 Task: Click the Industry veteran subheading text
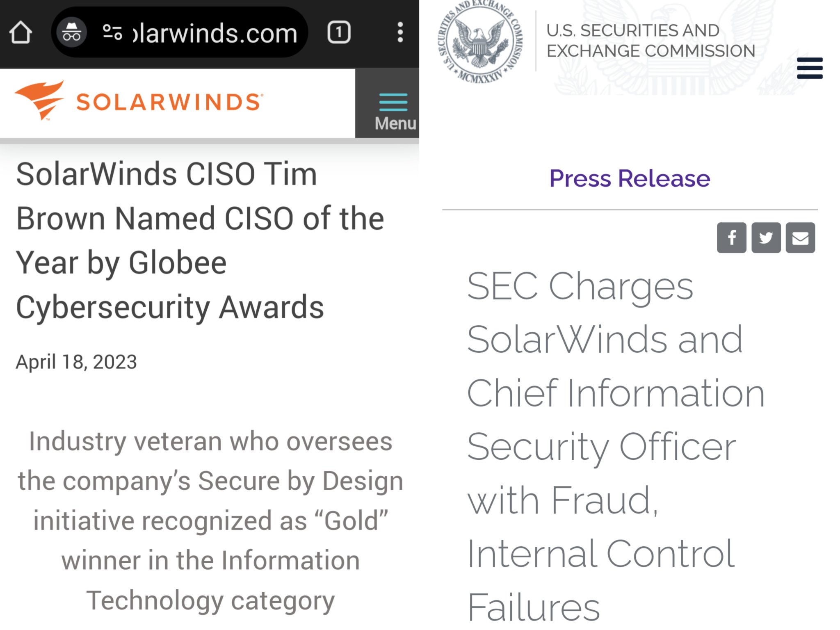pyautogui.click(x=210, y=520)
